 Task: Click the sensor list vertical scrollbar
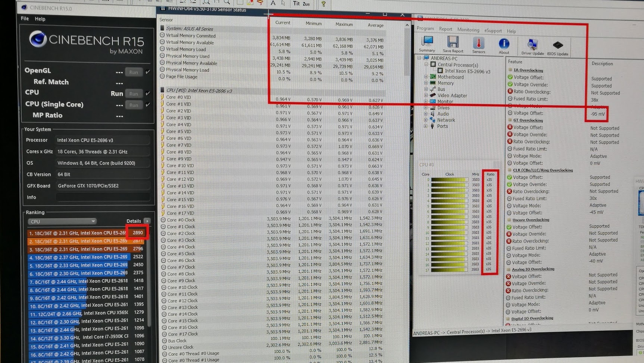[407, 52]
